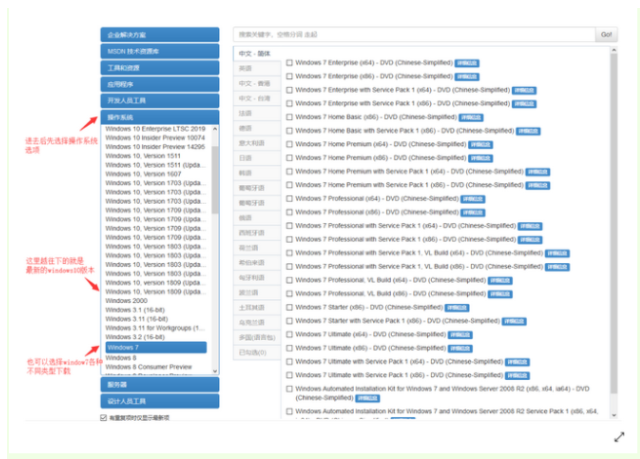Collapse the 操作系统 section header
Screen dimensions: 640x459
click(x=160, y=117)
